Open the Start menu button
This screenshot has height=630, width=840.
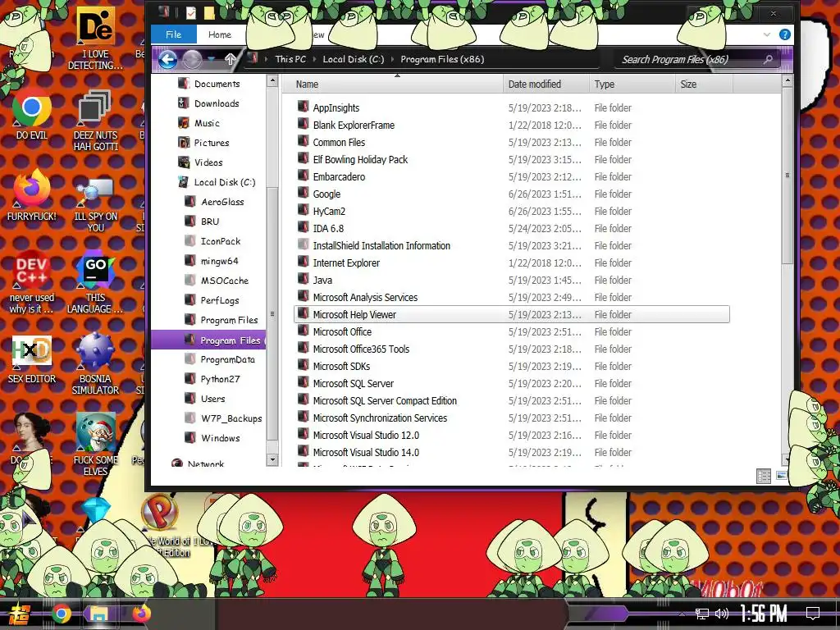[x=20, y=614]
